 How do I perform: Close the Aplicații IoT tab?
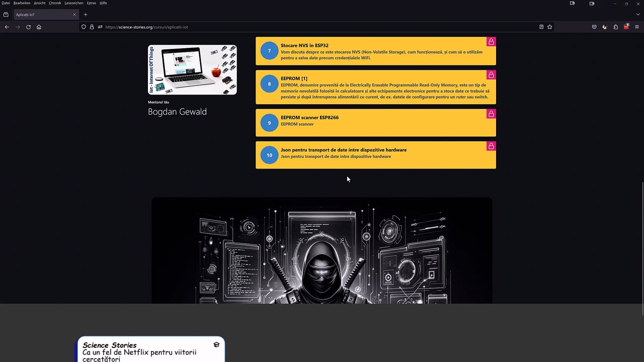(74, 15)
